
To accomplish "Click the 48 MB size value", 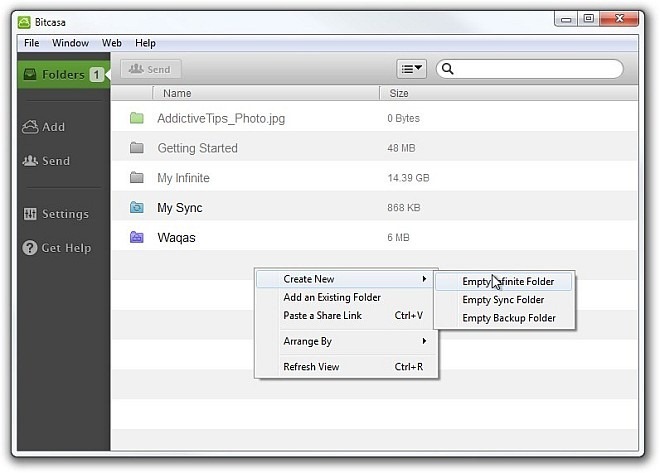I will (x=401, y=148).
